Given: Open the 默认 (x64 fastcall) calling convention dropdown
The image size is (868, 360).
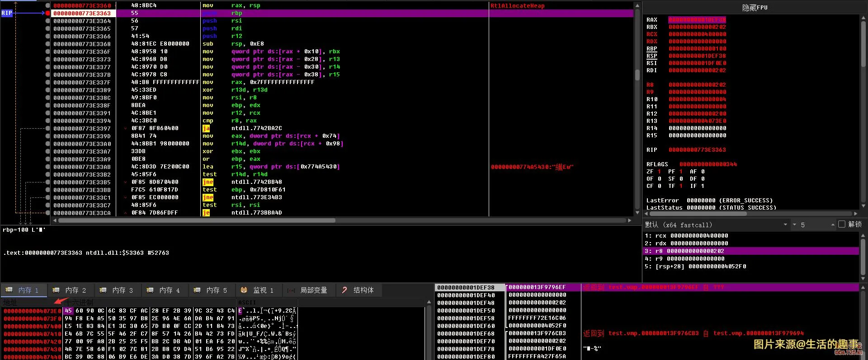Looking at the screenshot, I should (785, 224).
